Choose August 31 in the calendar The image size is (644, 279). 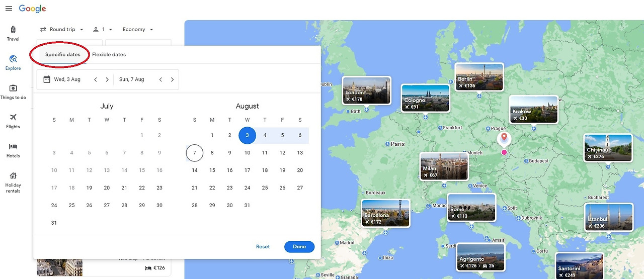tap(247, 205)
